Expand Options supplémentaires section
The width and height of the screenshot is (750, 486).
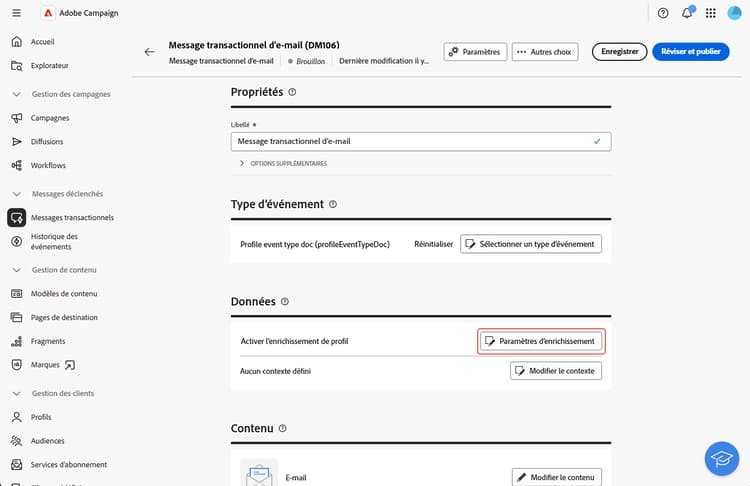point(284,163)
